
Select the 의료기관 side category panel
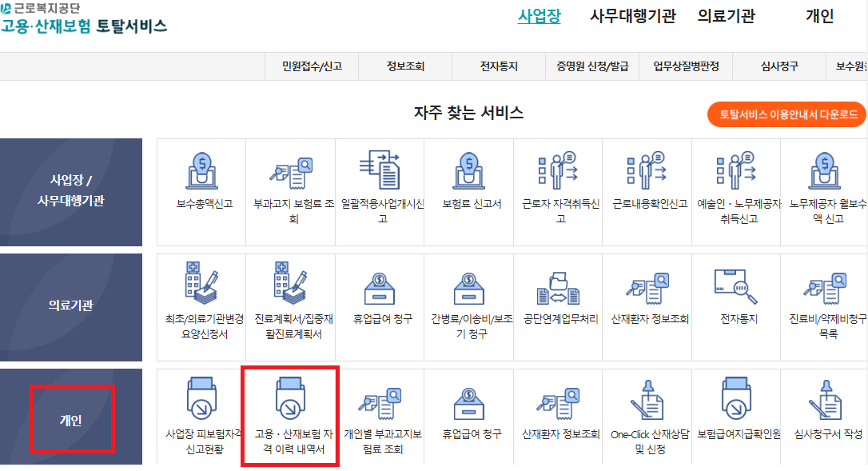[x=71, y=307]
